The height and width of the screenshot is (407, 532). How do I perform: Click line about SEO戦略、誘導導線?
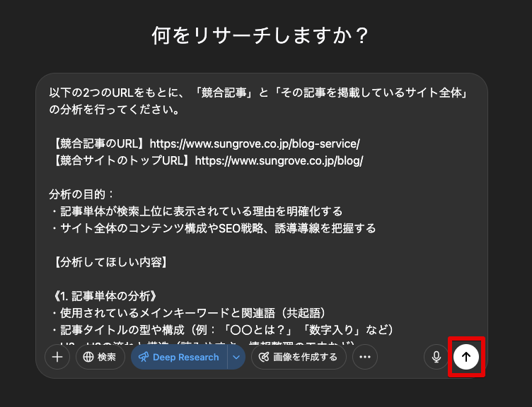tap(213, 228)
